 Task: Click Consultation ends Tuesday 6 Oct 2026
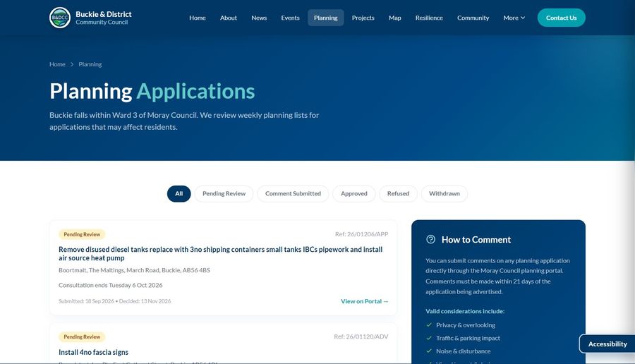(111, 285)
